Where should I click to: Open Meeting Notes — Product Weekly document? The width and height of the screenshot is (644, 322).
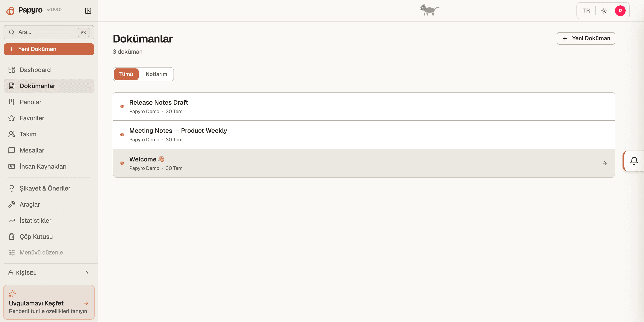pos(364,135)
